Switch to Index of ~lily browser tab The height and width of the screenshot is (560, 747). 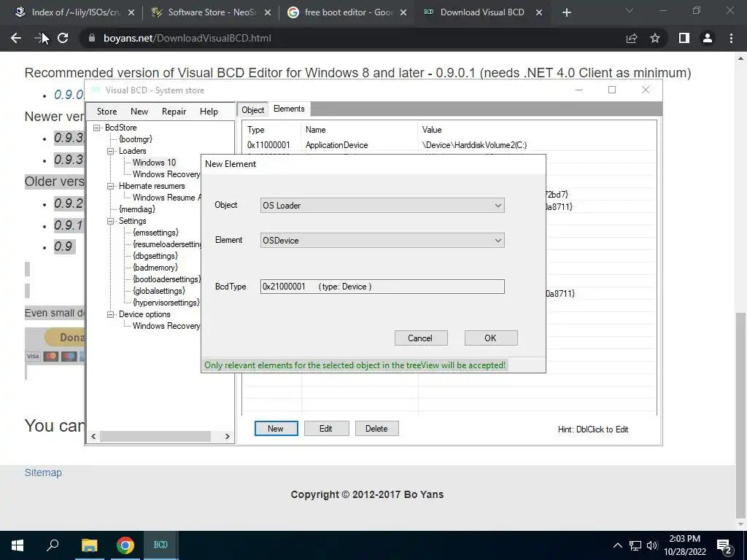tap(75, 12)
